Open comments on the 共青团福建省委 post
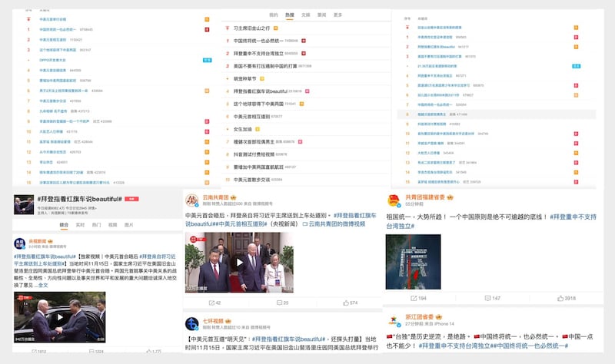Image resolution: width=615 pixels, height=364 pixels. click(x=492, y=298)
